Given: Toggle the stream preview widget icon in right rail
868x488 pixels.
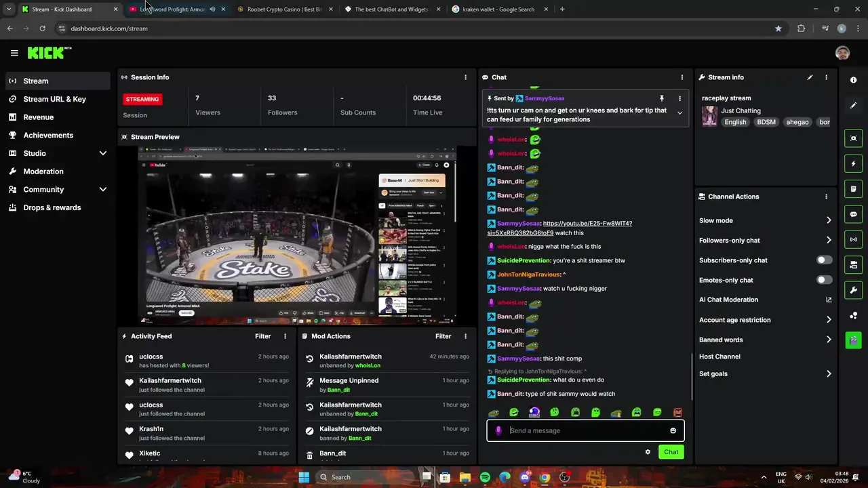Looking at the screenshot, I should [x=853, y=138].
